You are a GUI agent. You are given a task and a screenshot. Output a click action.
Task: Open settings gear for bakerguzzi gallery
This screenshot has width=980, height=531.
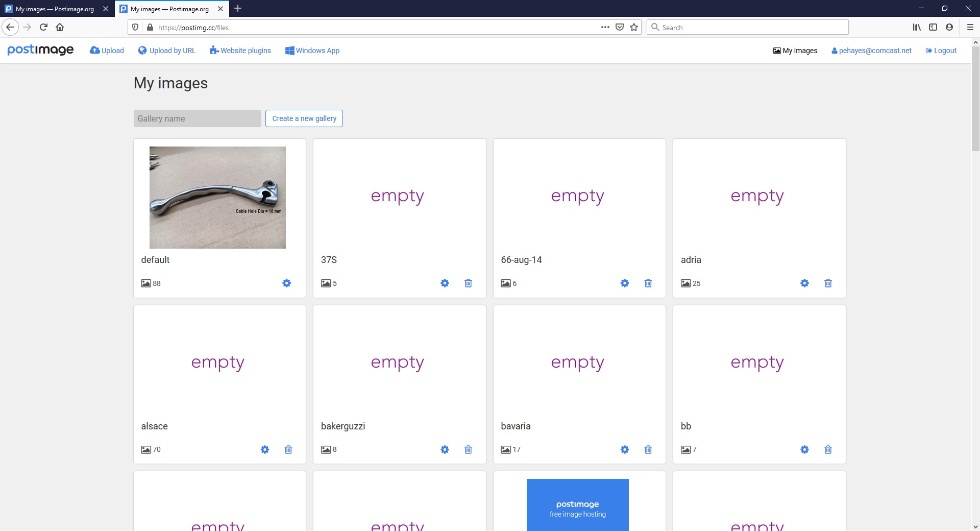point(445,449)
